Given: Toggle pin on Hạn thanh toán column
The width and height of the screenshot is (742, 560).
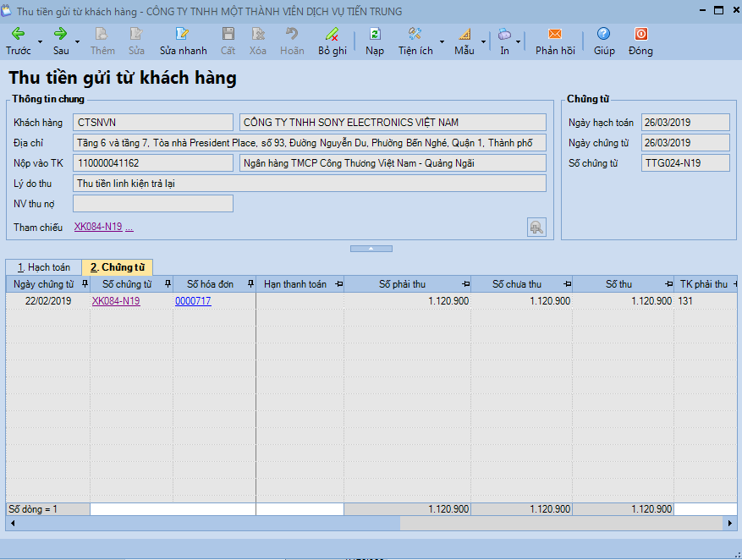Looking at the screenshot, I should [338, 284].
